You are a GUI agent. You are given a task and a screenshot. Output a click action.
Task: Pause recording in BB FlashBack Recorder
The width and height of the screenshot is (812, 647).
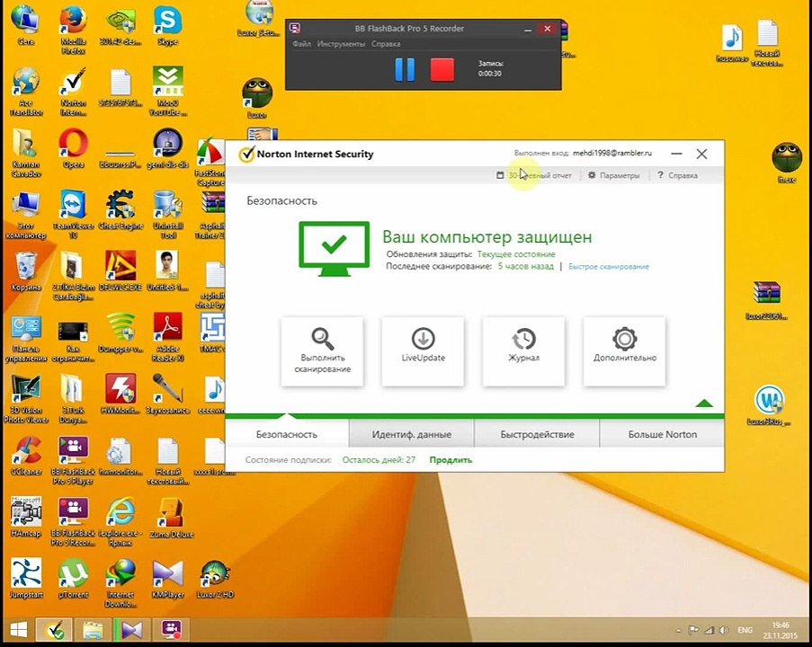[x=405, y=69]
